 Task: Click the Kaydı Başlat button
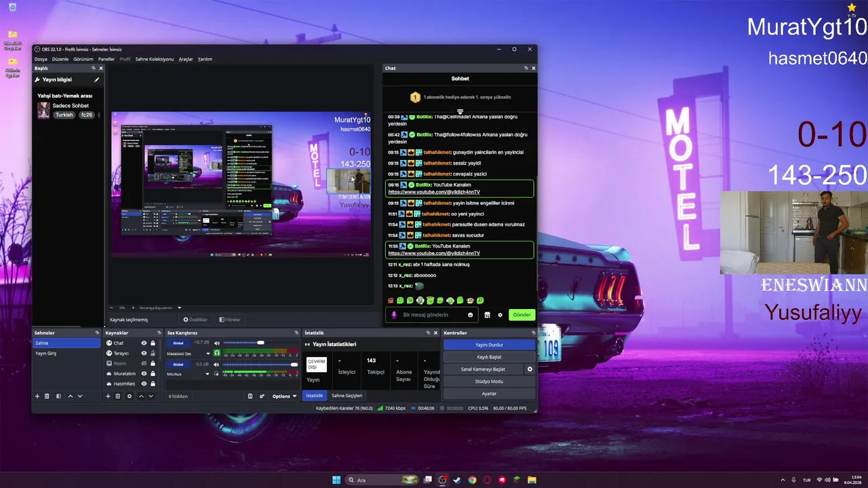(x=489, y=357)
